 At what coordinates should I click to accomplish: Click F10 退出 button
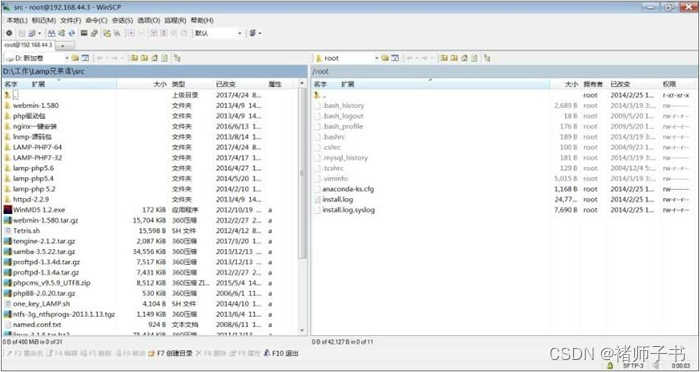[281, 353]
